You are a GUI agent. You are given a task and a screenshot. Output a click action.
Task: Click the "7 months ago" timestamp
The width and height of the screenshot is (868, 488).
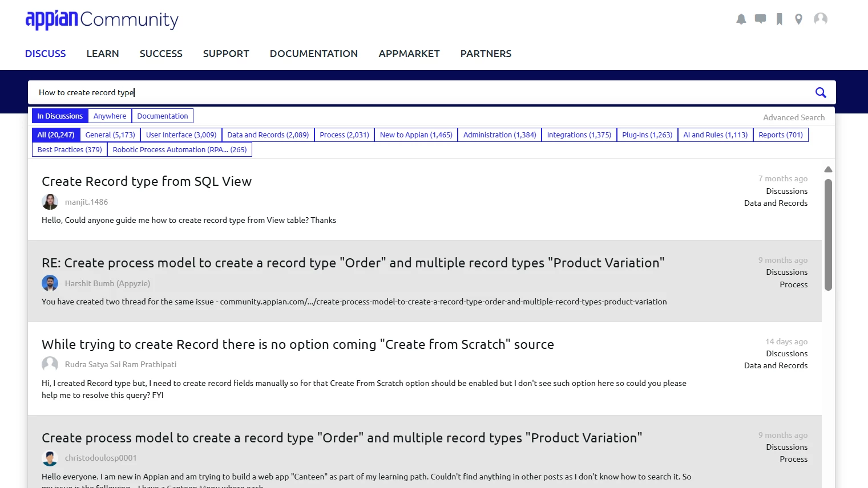783,178
